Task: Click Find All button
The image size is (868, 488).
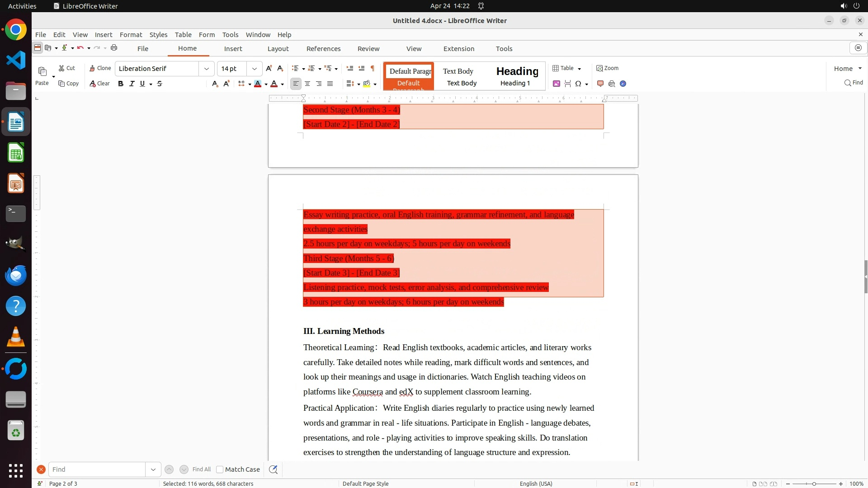Action: [x=201, y=469]
